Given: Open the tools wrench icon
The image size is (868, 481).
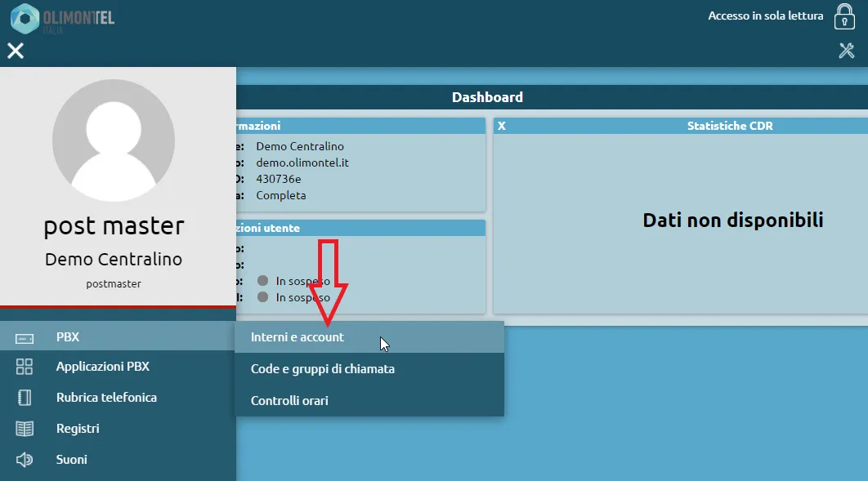Looking at the screenshot, I should (846, 51).
